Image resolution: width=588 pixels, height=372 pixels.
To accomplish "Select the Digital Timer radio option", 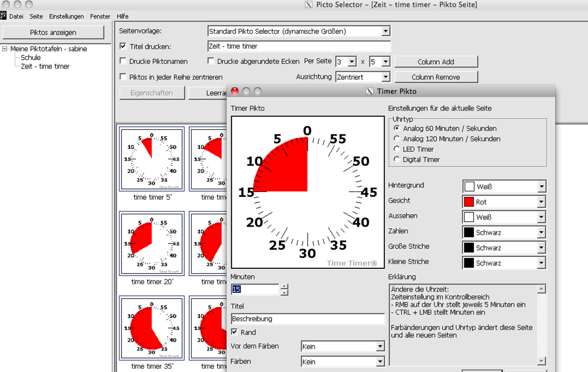I will tap(397, 159).
